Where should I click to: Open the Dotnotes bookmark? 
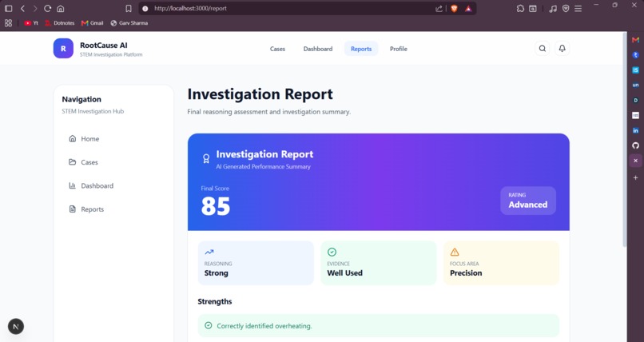point(60,23)
